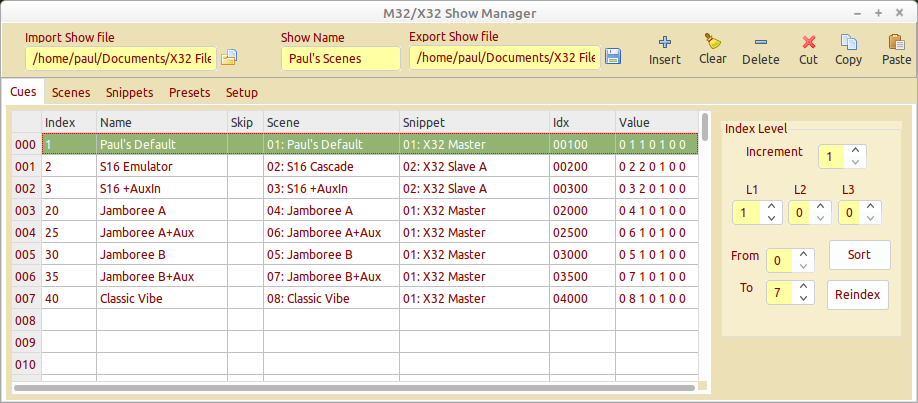The width and height of the screenshot is (918, 403).
Task: Click the Reindex button
Action: coord(858,295)
